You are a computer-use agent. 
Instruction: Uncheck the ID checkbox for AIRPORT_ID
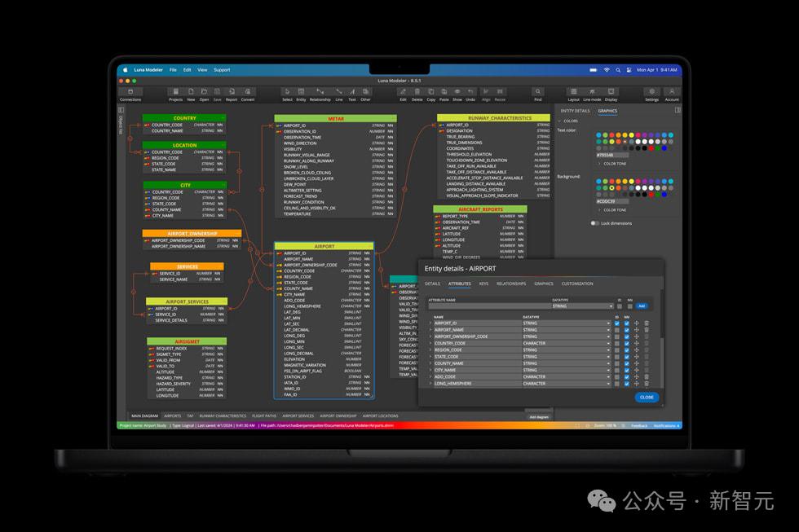617,323
